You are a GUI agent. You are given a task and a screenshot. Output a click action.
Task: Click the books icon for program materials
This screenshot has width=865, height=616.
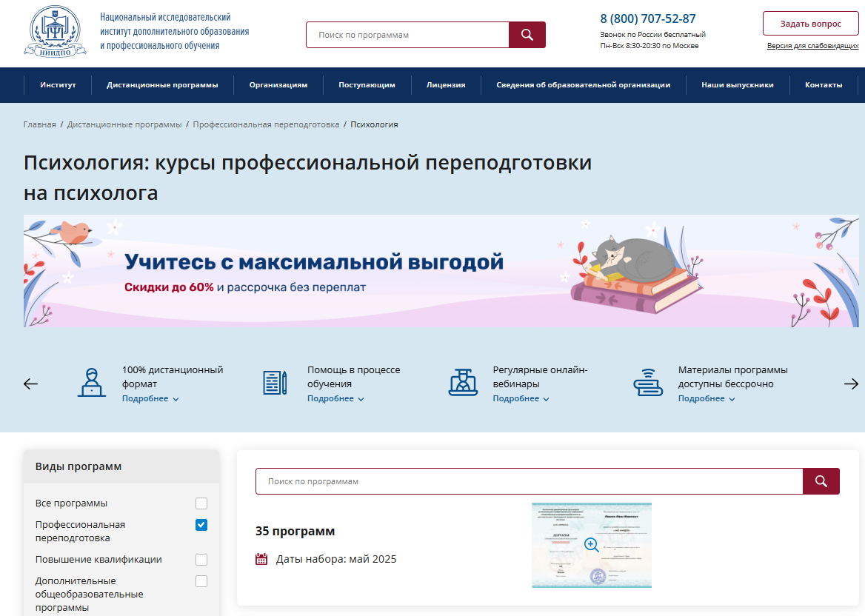point(648,383)
